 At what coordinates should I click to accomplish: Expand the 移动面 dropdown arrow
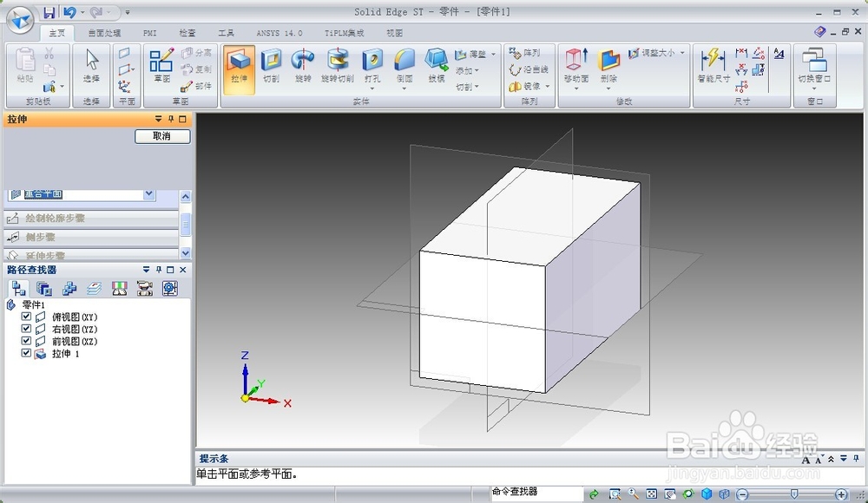click(x=576, y=88)
